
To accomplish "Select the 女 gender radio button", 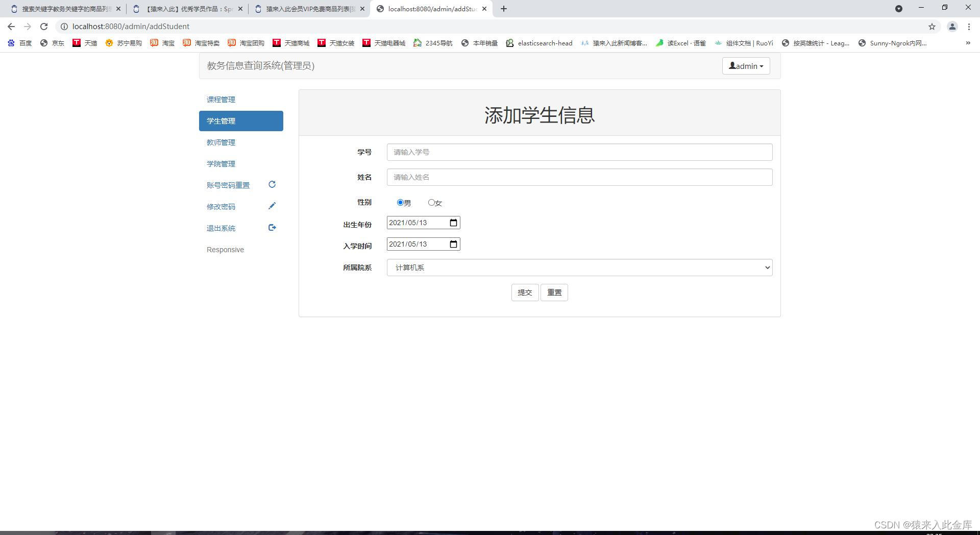I will [x=431, y=203].
